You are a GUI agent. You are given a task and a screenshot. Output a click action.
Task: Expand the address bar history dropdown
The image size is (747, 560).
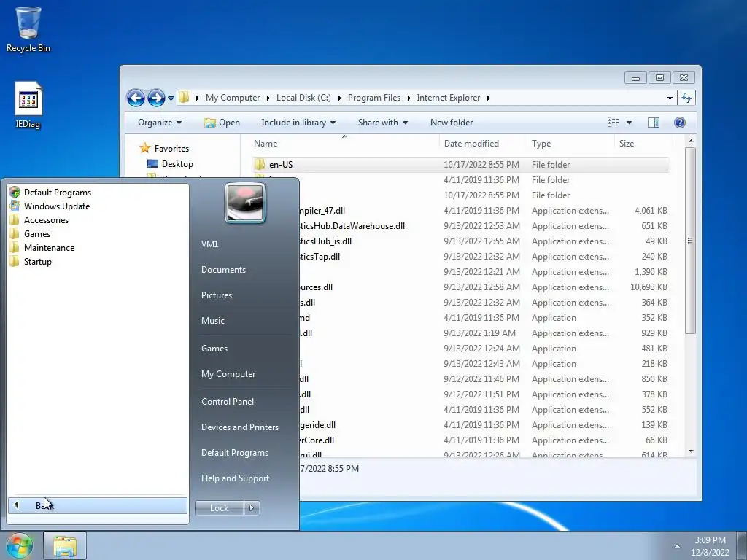[670, 98]
